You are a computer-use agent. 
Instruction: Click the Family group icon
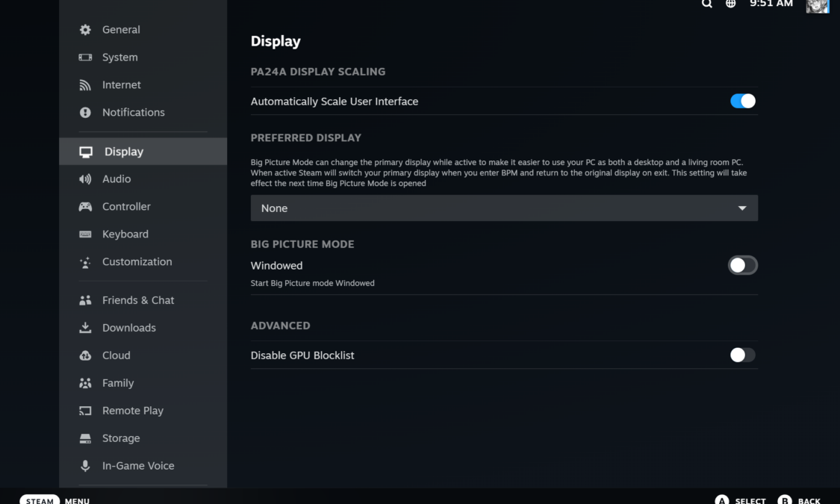(85, 383)
